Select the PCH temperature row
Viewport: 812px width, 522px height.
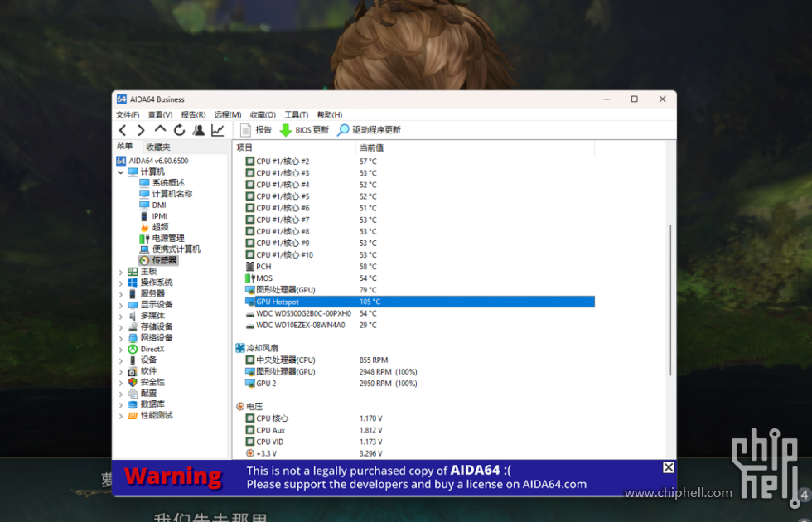tap(419, 267)
